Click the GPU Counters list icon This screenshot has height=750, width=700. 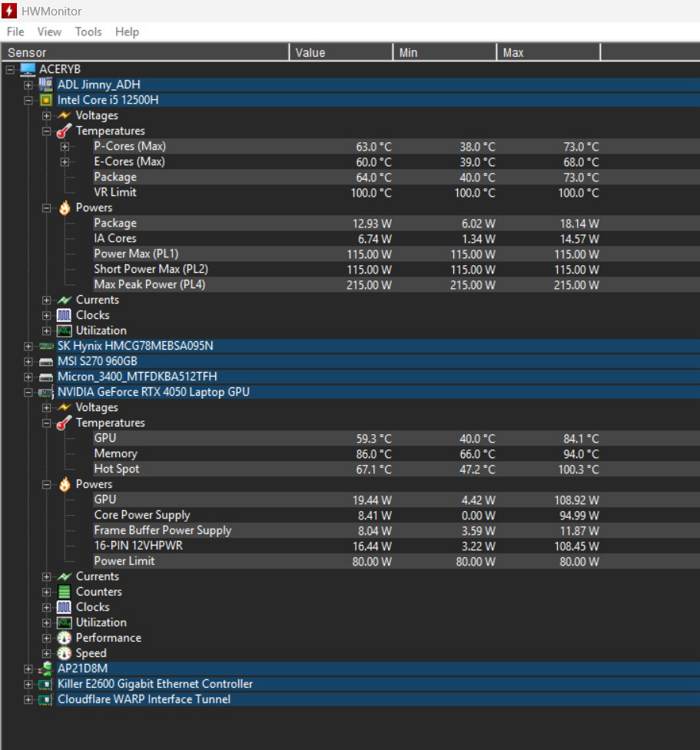click(64, 592)
